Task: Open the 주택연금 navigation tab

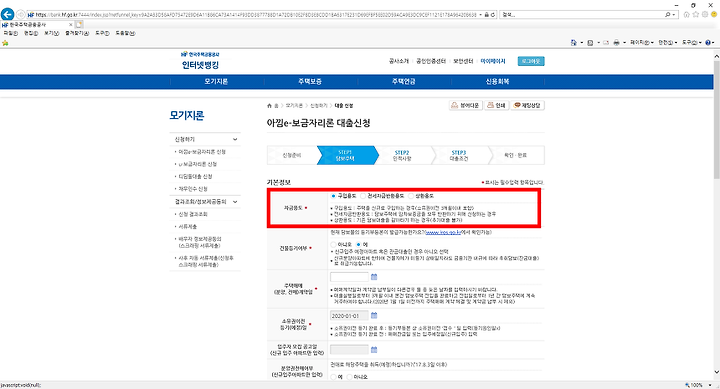Action: [x=404, y=82]
